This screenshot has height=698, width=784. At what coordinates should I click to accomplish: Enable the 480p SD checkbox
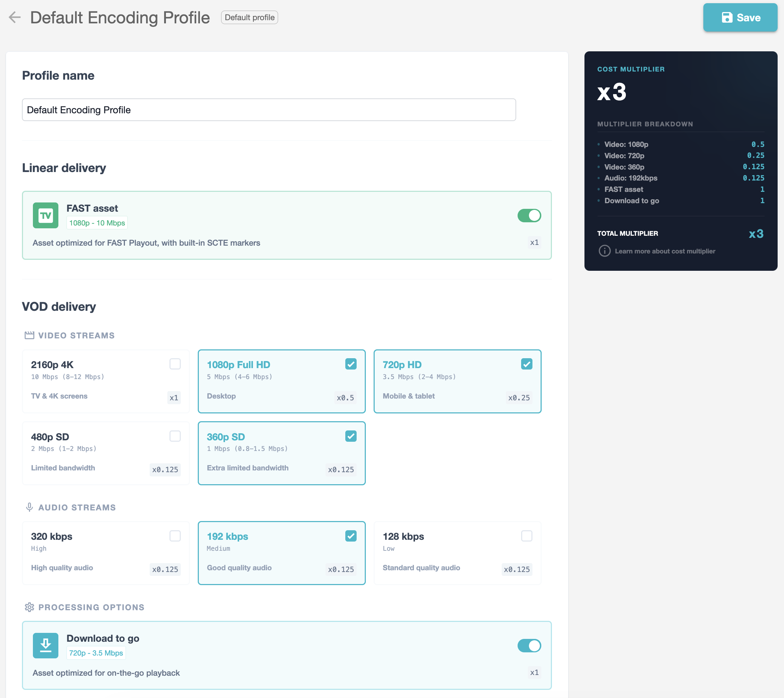pyautogui.click(x=175, y=436)
